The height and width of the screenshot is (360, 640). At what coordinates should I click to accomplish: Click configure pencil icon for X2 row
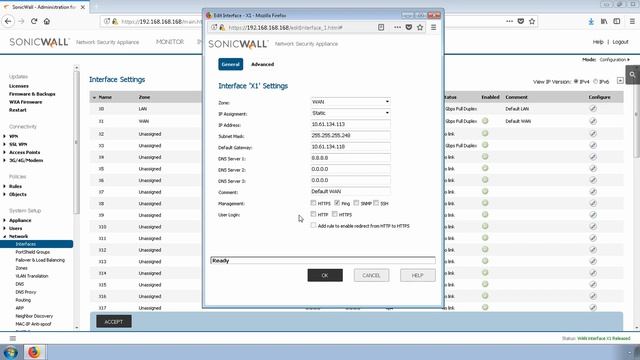(593, 133)
